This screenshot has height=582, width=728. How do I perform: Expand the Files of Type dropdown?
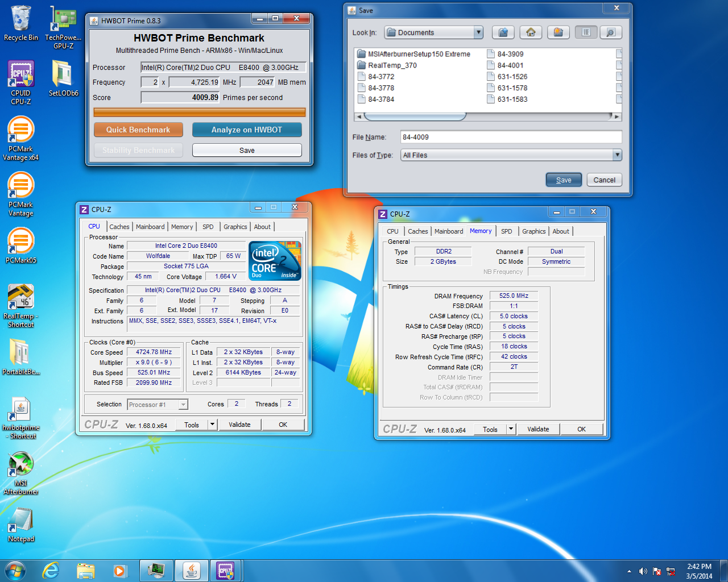tap(617, 155)
